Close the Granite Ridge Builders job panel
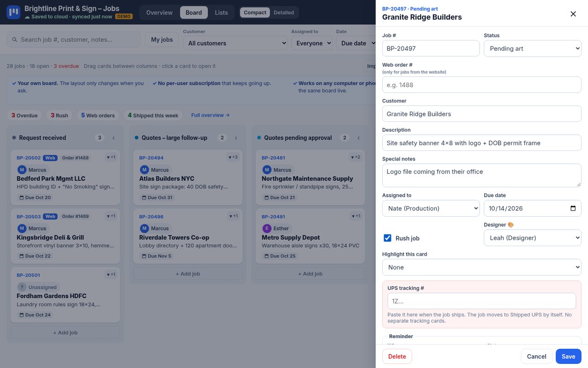Screen dimensions: 588x368 point(573,14)
